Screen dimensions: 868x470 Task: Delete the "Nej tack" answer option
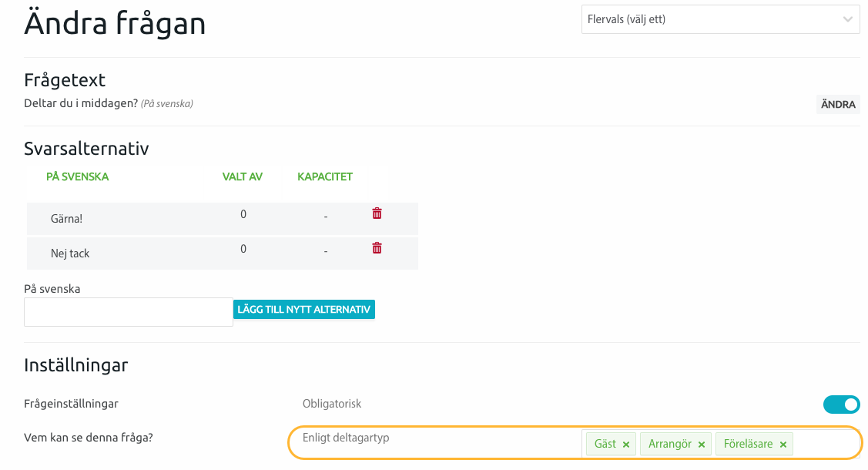[x=377, y=248]
